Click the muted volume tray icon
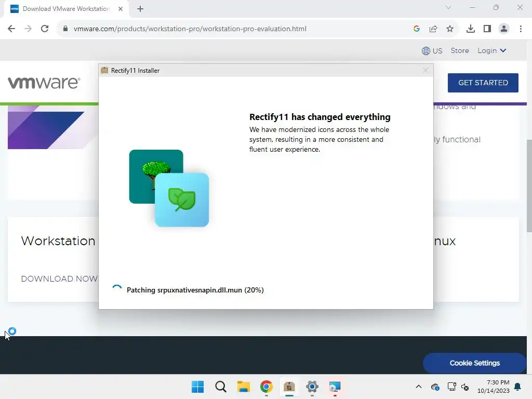 pyautogui.click(x=465, y=387)
